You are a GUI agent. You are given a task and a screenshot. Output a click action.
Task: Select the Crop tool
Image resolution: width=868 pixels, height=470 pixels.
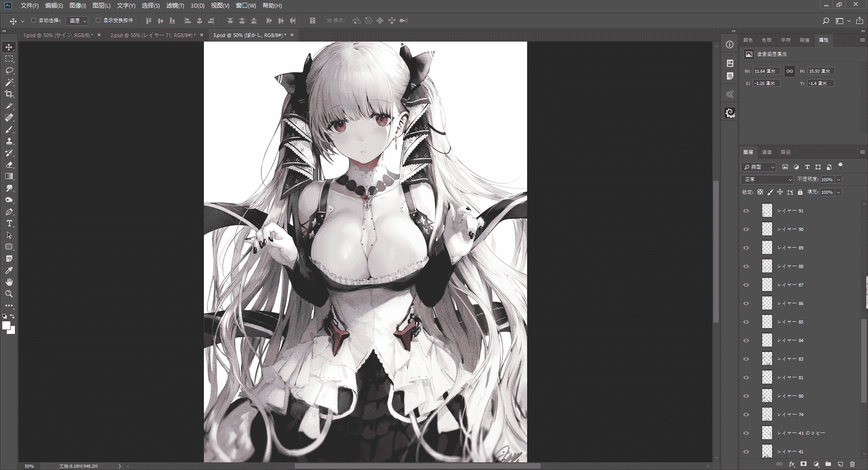point(9,94)
